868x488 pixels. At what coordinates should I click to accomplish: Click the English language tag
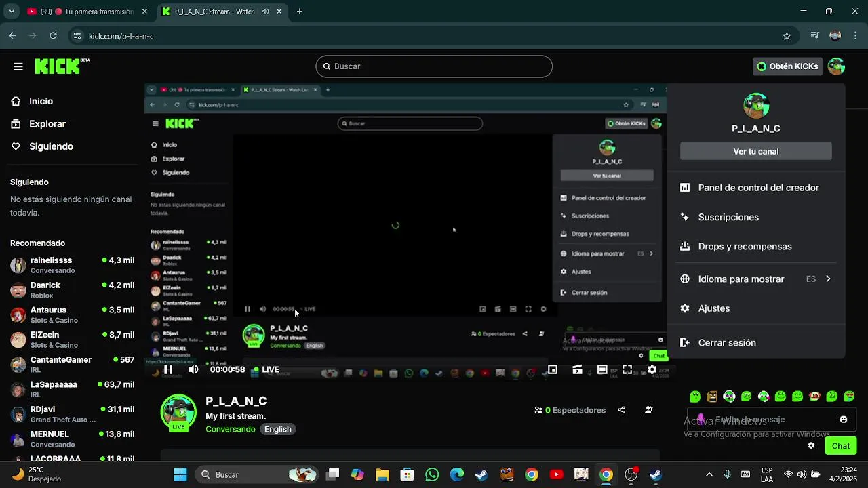tap(277, 429)
